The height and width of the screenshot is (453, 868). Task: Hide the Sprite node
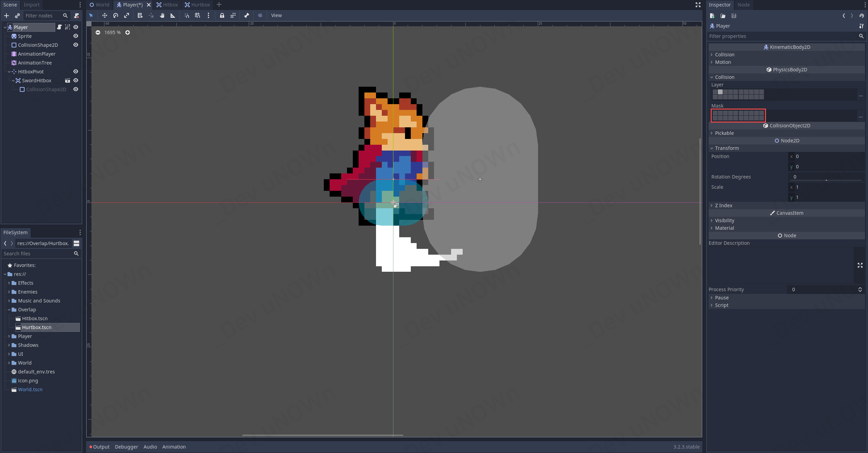[76, 36]
